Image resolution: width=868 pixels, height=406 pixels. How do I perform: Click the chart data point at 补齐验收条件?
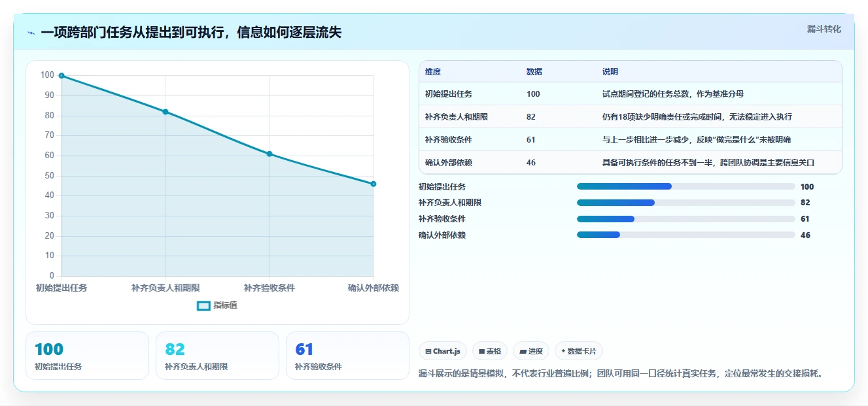[x=269, y=154]
